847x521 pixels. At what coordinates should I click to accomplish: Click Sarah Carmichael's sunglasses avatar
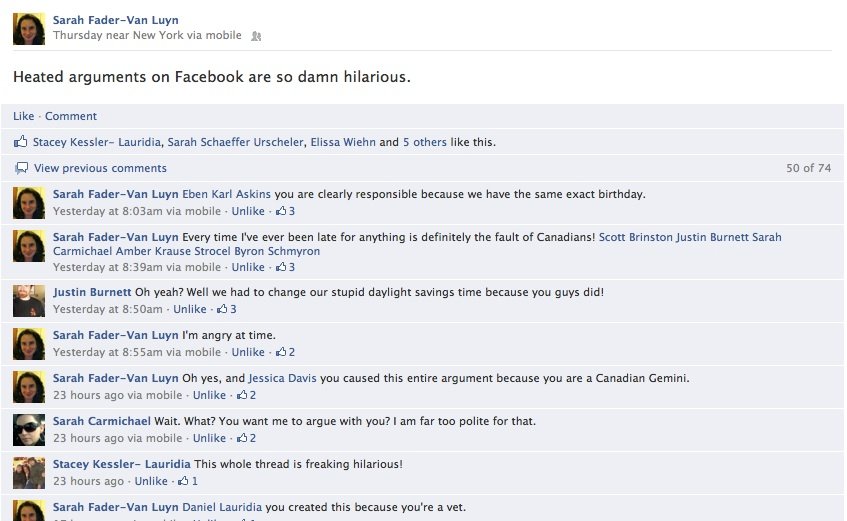[x=29, y=430]
